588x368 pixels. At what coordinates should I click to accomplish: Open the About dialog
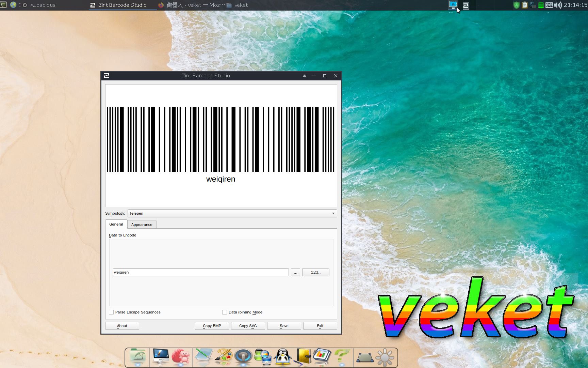tap(122, 326)
